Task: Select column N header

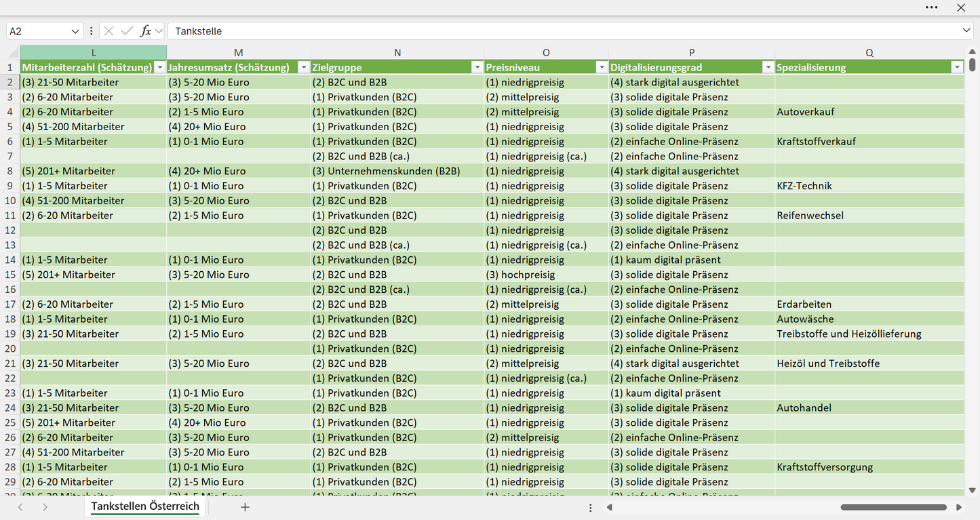Action: 397,52
